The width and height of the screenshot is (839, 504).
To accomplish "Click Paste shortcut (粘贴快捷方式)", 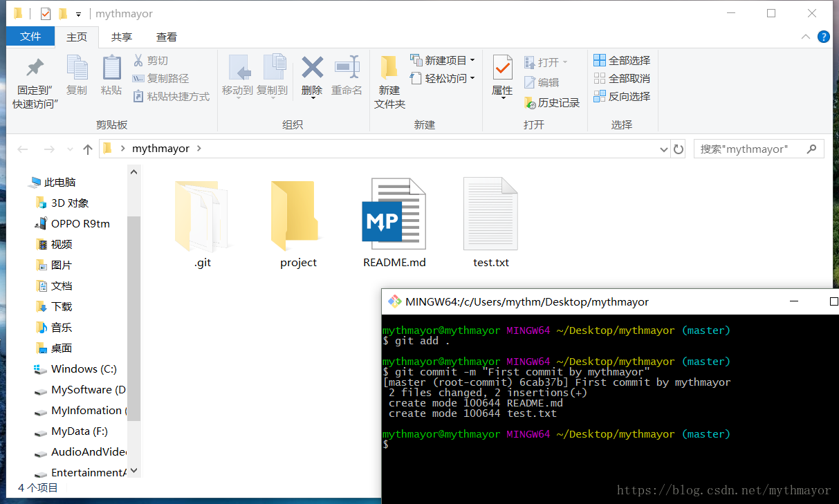I will 171,96.
